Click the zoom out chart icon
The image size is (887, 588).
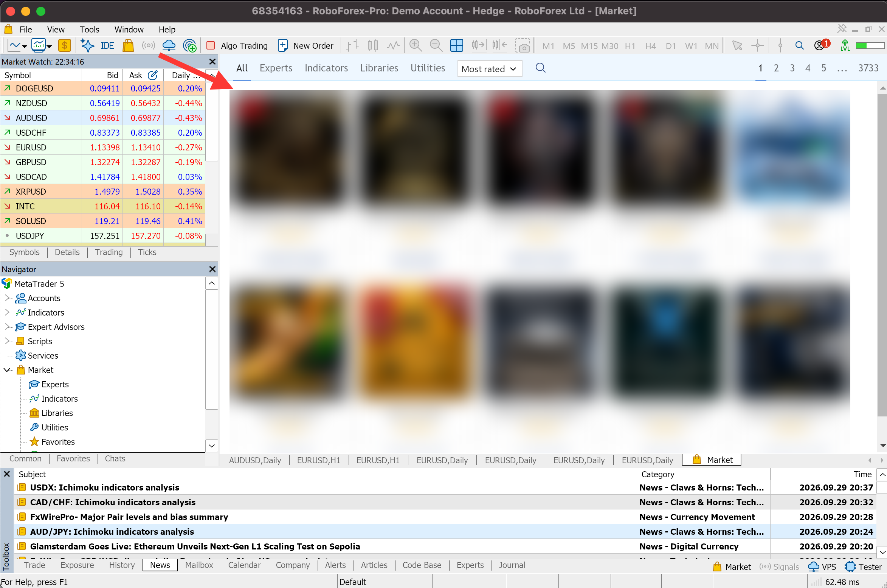[x=436, y=46]
